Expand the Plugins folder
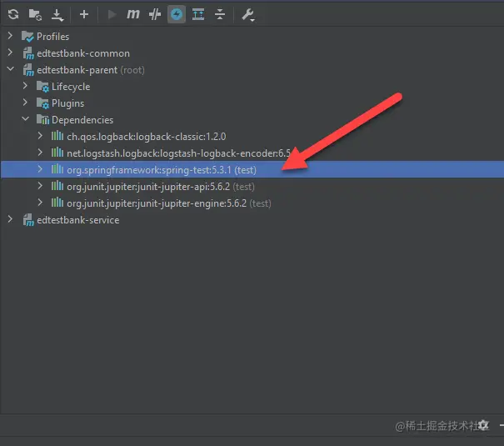Viewport: 504px width, 446px height. [25, 103]
